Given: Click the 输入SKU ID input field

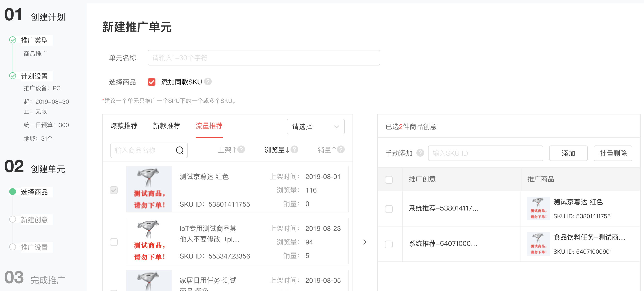Looking at the screenshot, I should click(485, 153).
